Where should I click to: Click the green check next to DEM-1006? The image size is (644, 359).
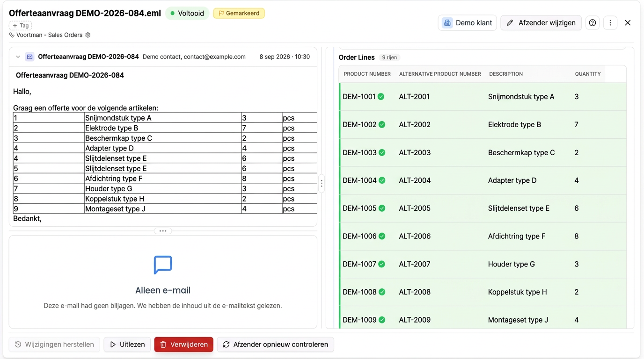(382, 237)
